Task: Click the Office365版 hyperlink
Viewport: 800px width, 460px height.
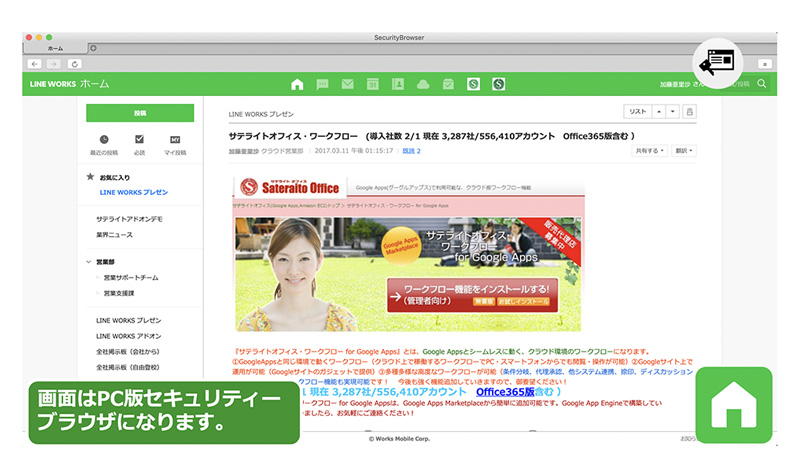Action: click(x=505, y=392)
